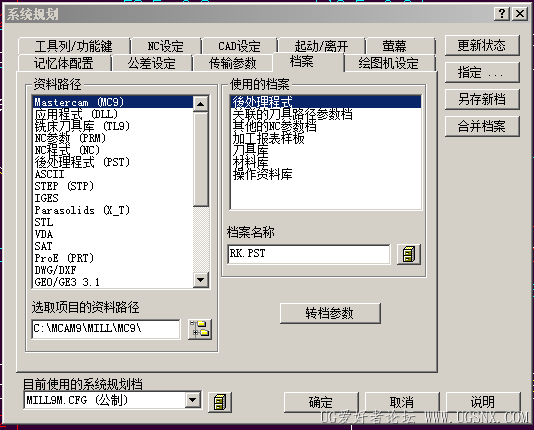Select NC程式 (NC) list item
The width and height of the screenshot is (534, 430).
113,150
